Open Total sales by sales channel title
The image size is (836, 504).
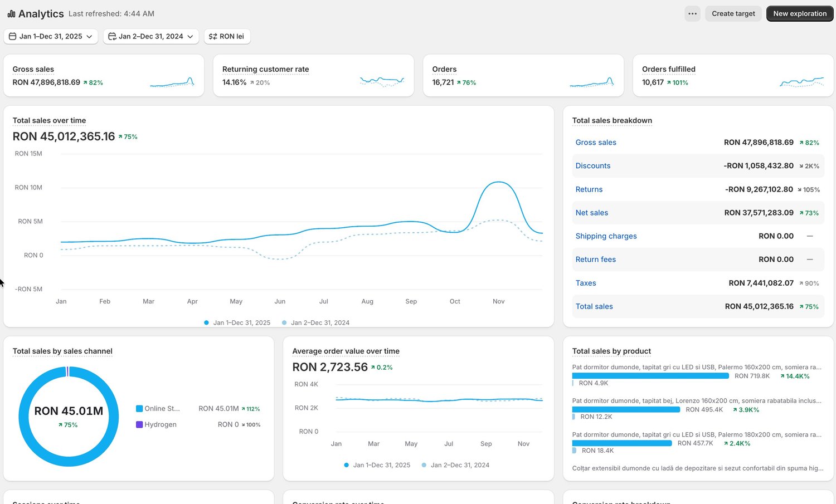coord(62,351)
